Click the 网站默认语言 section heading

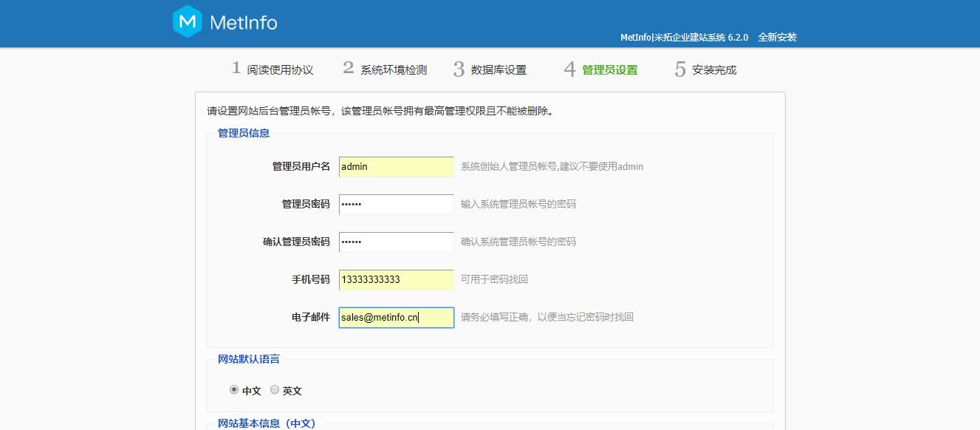pos(249,359)
